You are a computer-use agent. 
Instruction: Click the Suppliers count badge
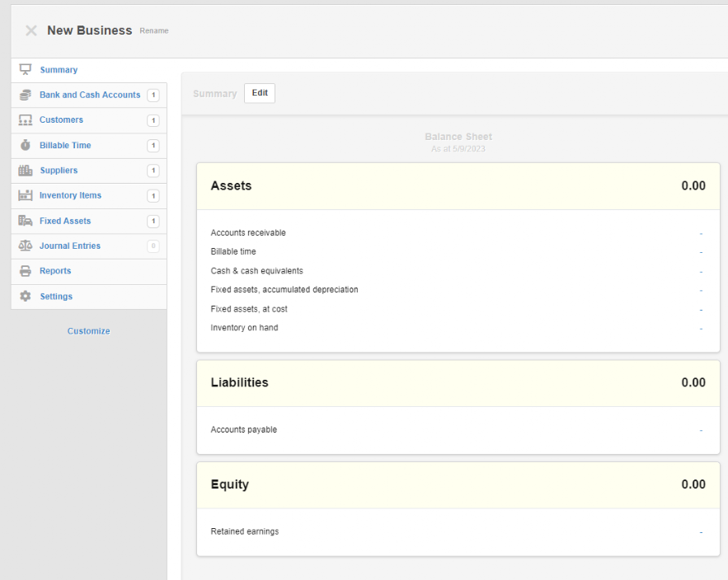153,171
